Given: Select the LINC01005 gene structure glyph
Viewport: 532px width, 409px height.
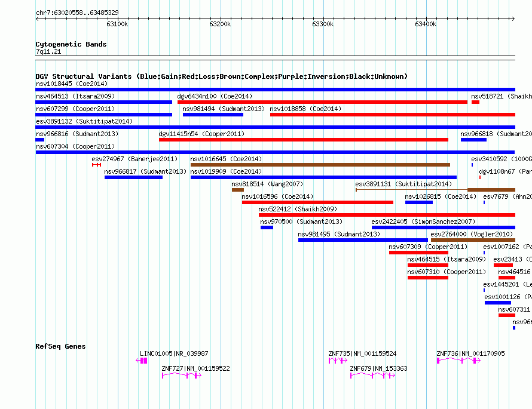Looking at the screenshot, I should 142,361.
